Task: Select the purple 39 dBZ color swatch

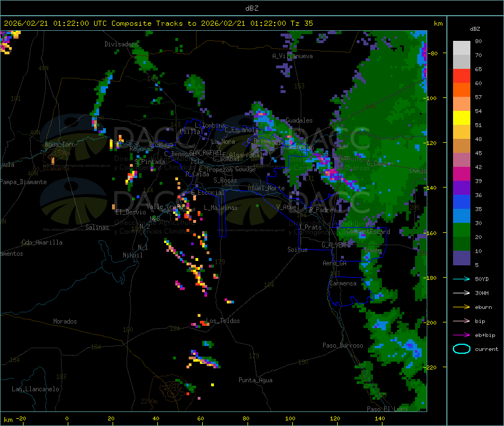Action: 461,188
